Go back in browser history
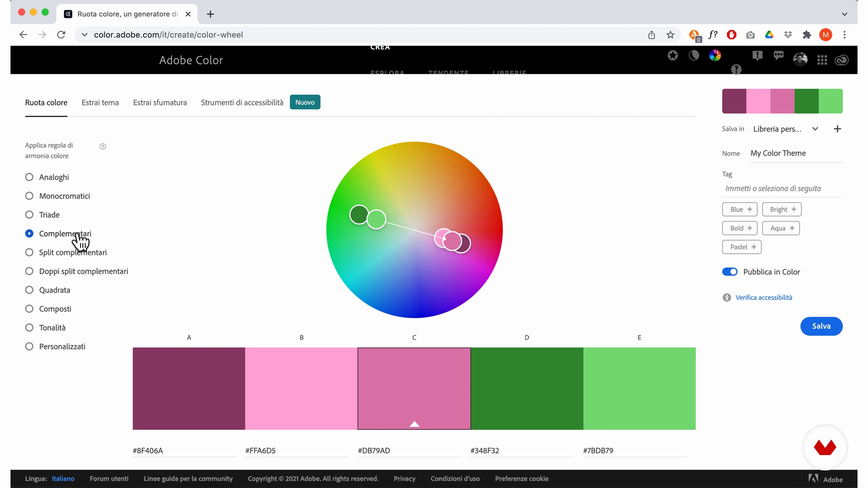 coord(23,35)
